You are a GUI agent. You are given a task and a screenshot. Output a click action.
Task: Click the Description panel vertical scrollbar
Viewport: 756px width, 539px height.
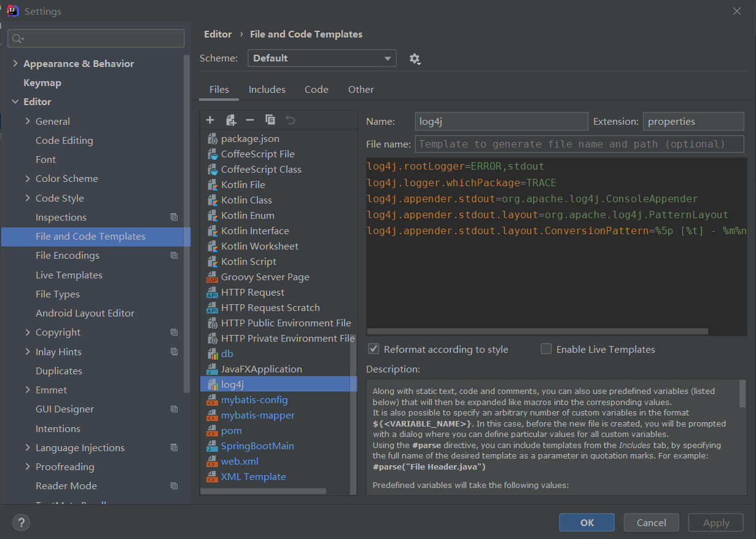point(742,393)
